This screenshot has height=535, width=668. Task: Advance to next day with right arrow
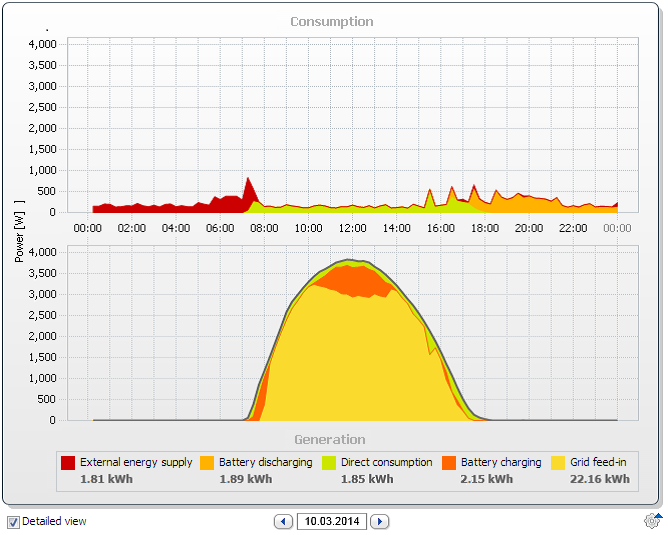pos(380,521)
